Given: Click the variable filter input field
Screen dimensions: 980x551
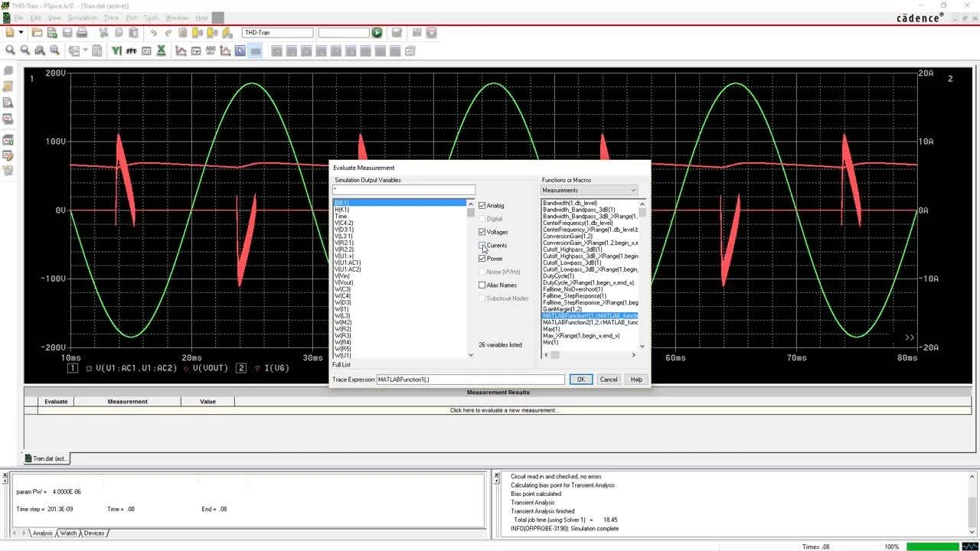Looking at the screenshot, I should tap(404, 190).
